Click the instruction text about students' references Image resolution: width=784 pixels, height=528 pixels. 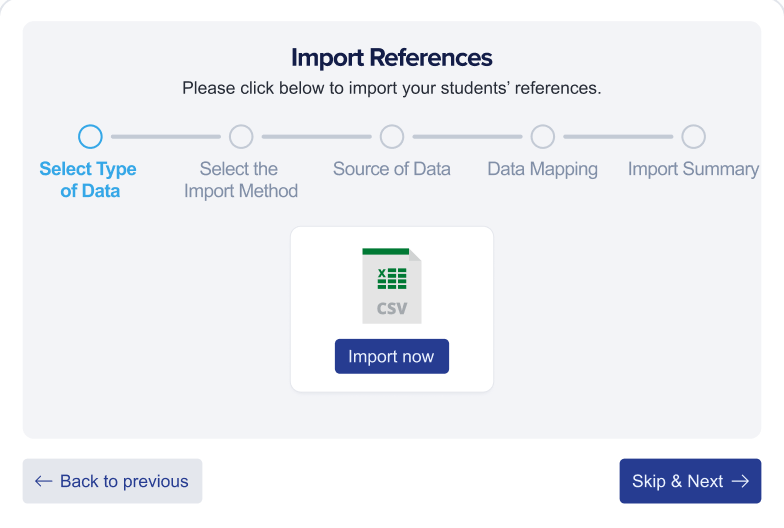click(392, 88)
